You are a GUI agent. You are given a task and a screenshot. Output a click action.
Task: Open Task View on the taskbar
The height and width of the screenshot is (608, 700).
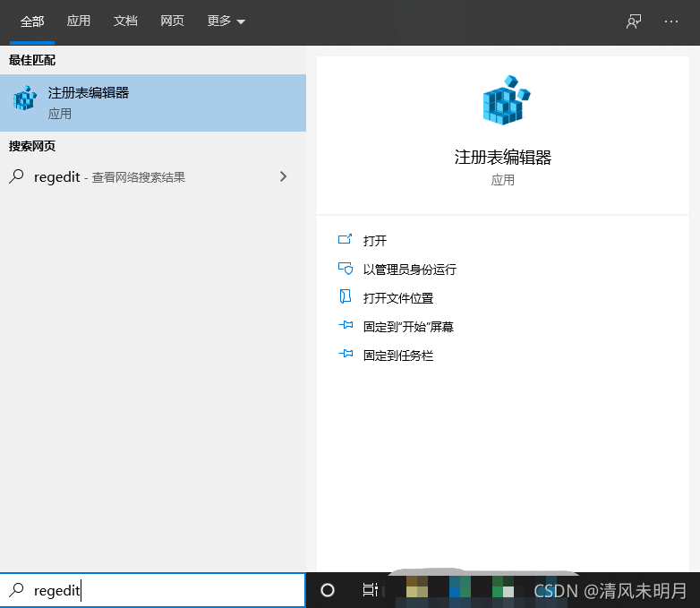[370, 590]
